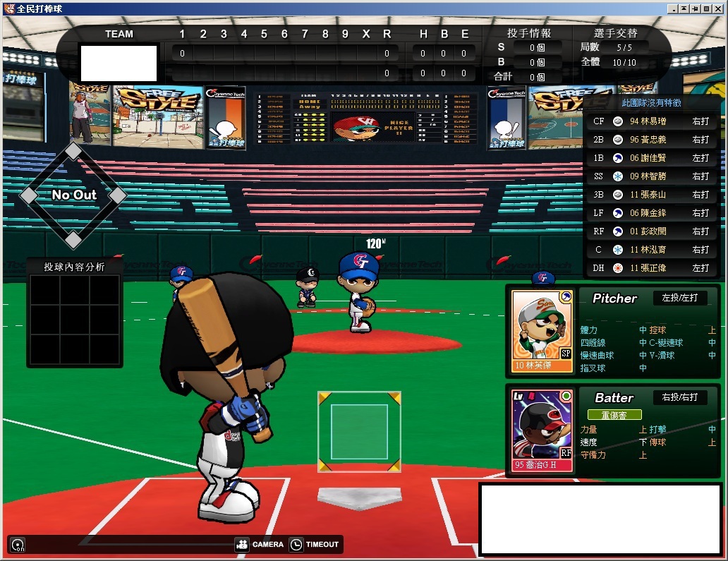Image resolution: width=728 pixels, height=561 pixels.
Task: Select lineup row 3B 11 張泰山
Action: [x=651, y=195]
